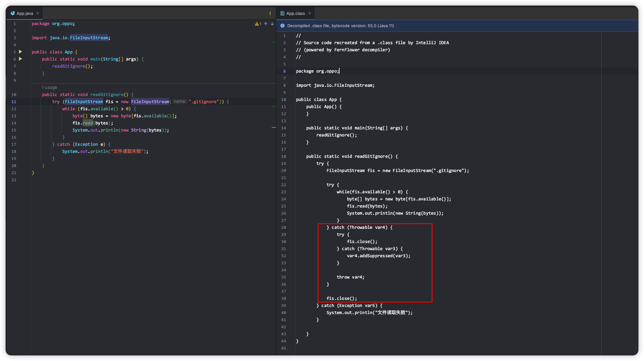
Task: Click the vertical ellipsis menu icon
Action: 270,13
